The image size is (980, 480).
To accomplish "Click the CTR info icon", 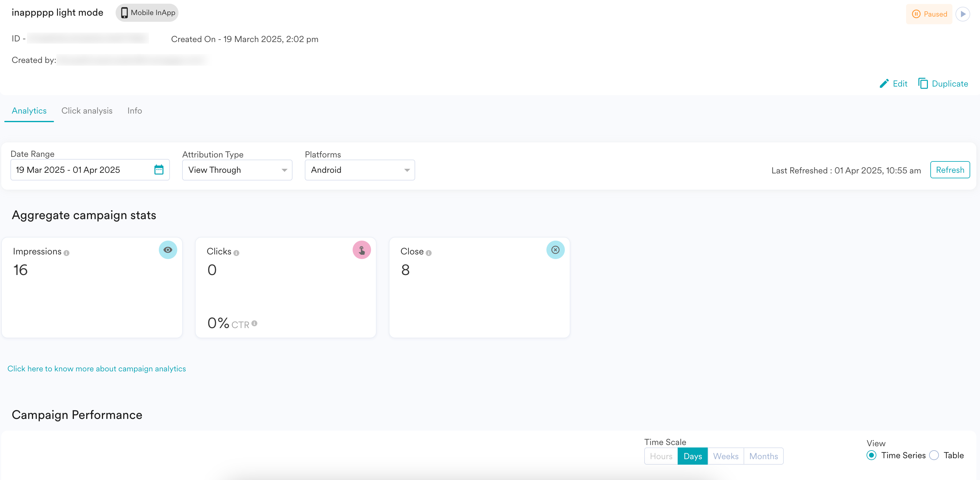I will [x=254, y=323].
